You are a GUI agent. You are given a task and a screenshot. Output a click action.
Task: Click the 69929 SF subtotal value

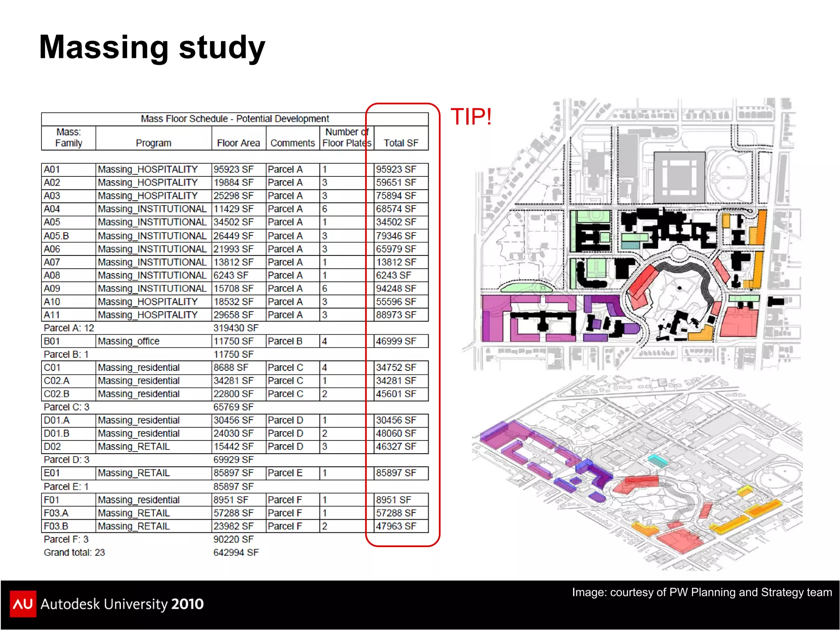click(x=233, y=460)
